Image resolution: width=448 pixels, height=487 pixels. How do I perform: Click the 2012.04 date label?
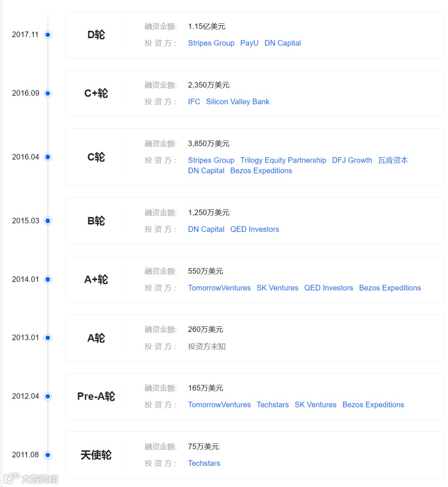coord(25,396)
